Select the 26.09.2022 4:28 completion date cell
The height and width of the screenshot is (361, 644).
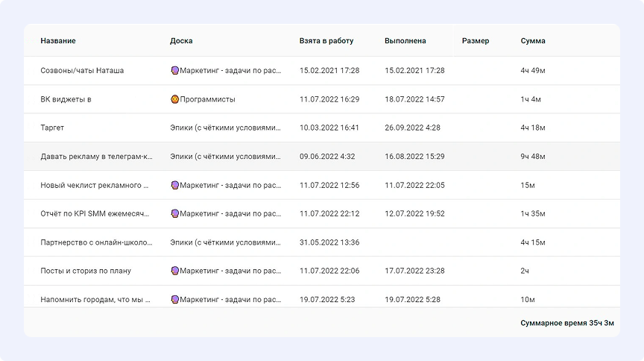click(x=412, y=128)
